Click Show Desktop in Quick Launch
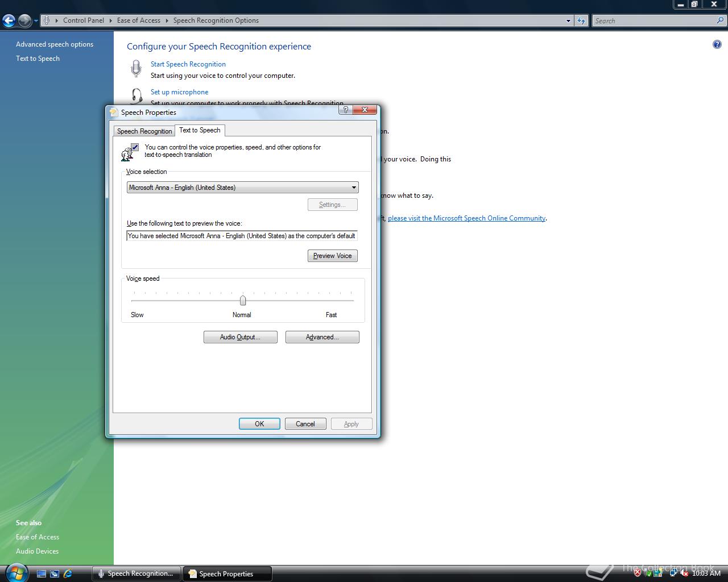The width and height of the screenshot is (728, 582). (x=42, y=573)
